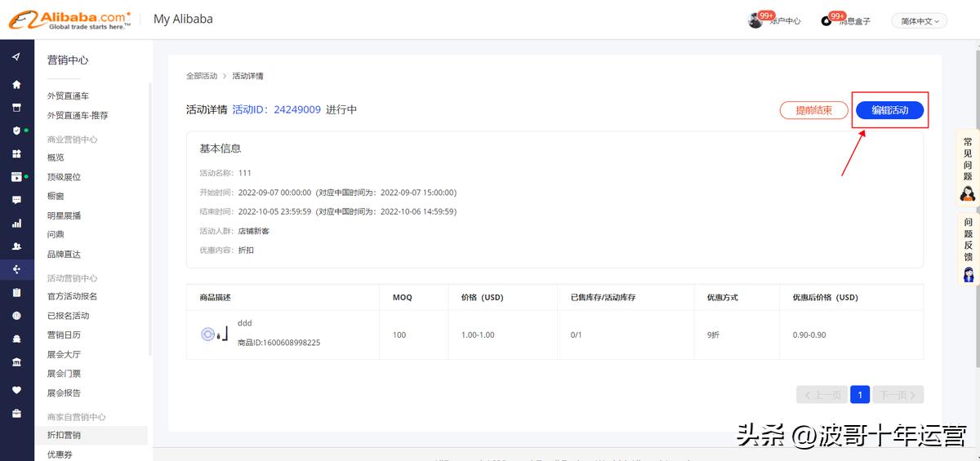Click the clipboard icon in the dark sidebar

click(x=16, y=292)
